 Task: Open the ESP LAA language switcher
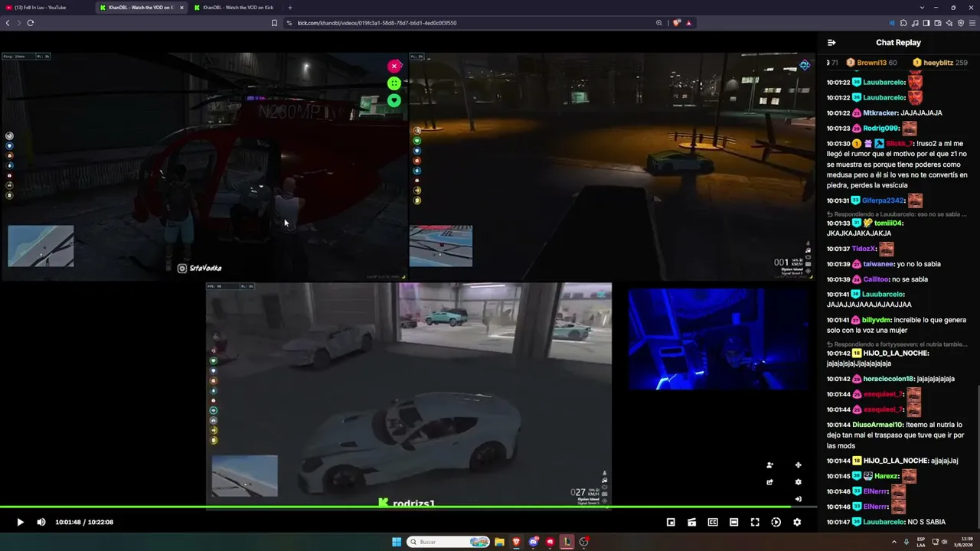(x=921, y=542)
